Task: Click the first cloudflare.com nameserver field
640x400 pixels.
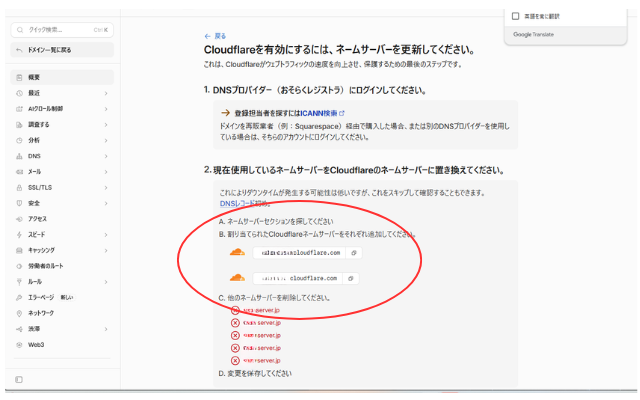Action: click(299, 253)
